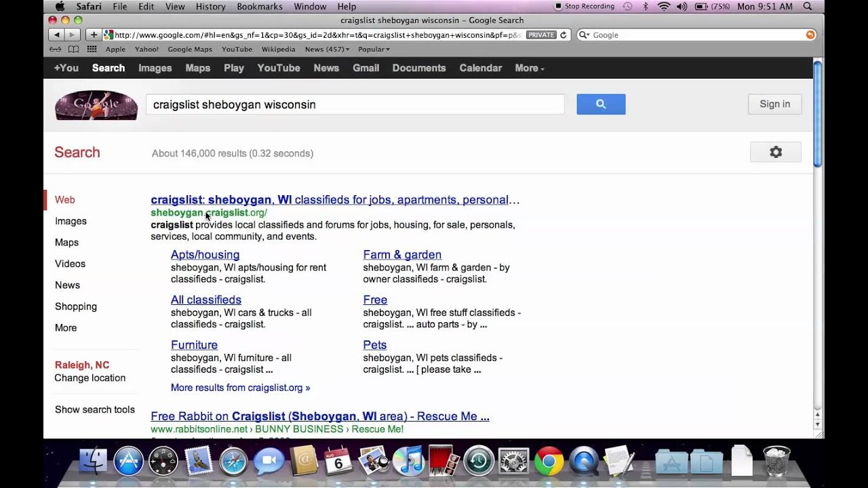The image size is (868, 488).
Task: Open Mail stamp icon in dock
Action: tap(199, 462)
